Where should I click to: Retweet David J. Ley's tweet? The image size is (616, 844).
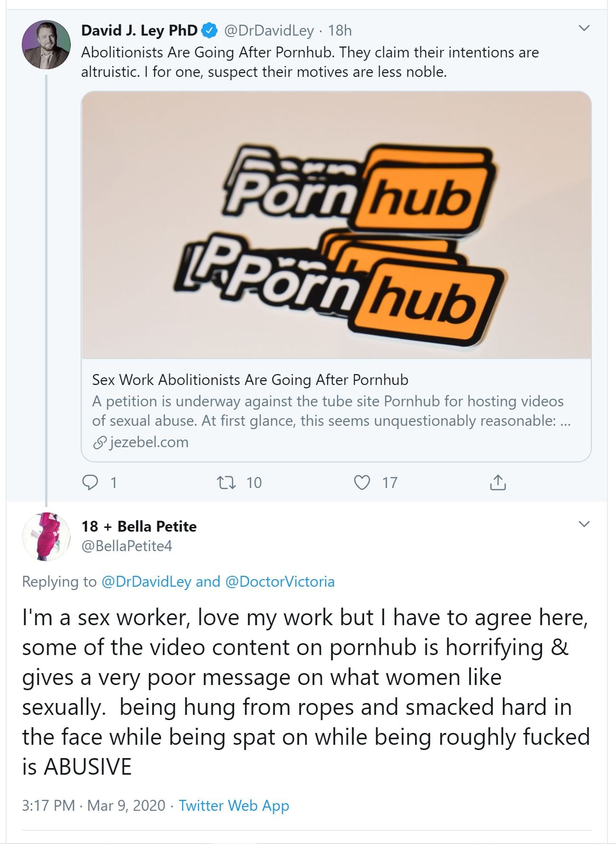tap(225, 482)
